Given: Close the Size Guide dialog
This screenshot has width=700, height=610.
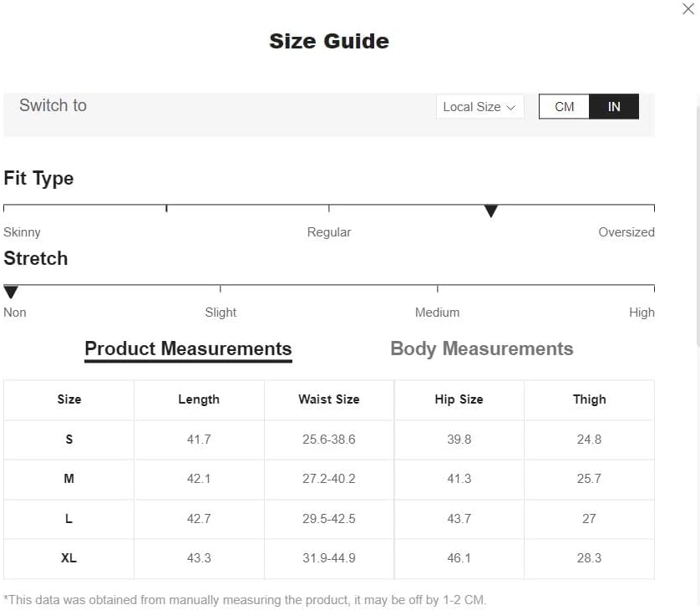Looking at the screenshot, I should 688,9.
